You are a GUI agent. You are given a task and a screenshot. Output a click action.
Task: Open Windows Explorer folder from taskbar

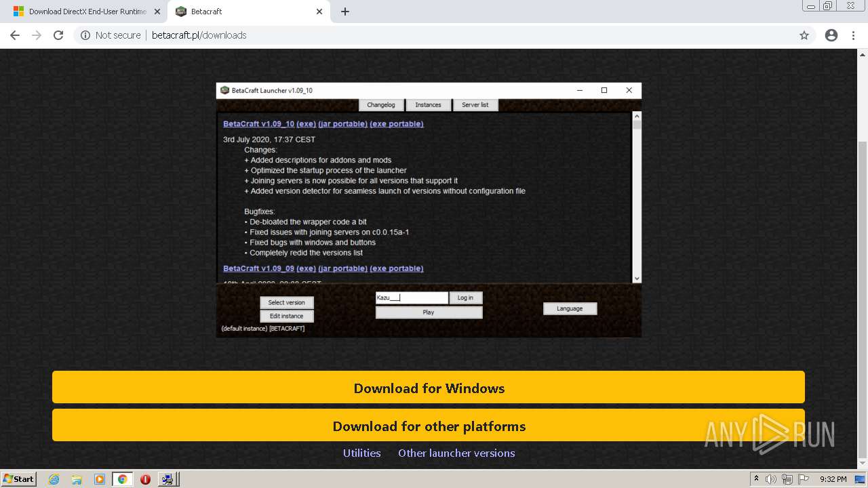(x=77, y=479)
